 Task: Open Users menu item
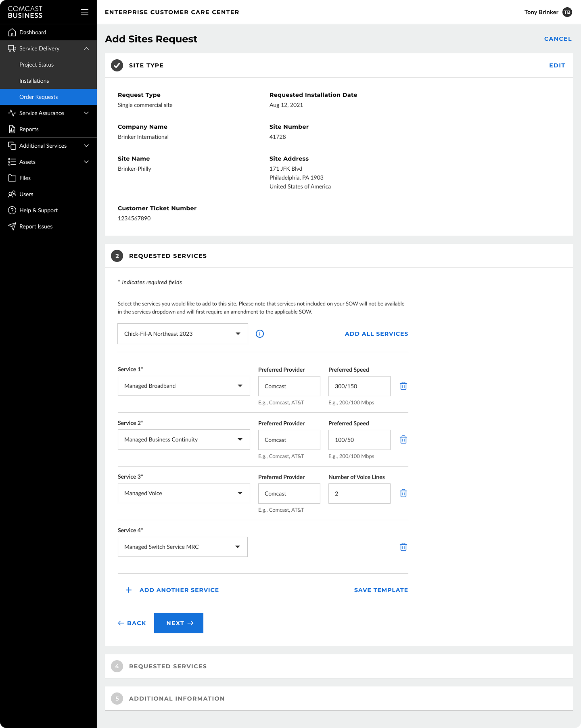coord(48,194)
